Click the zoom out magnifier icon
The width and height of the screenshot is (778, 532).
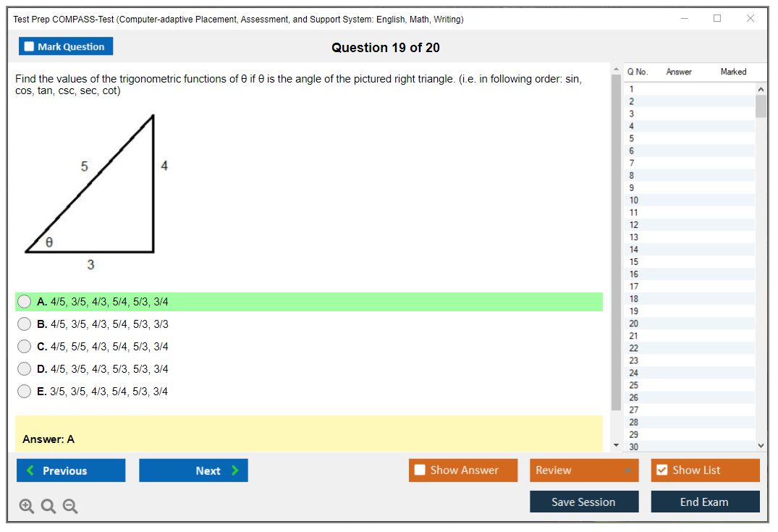(x=70, y=507)
